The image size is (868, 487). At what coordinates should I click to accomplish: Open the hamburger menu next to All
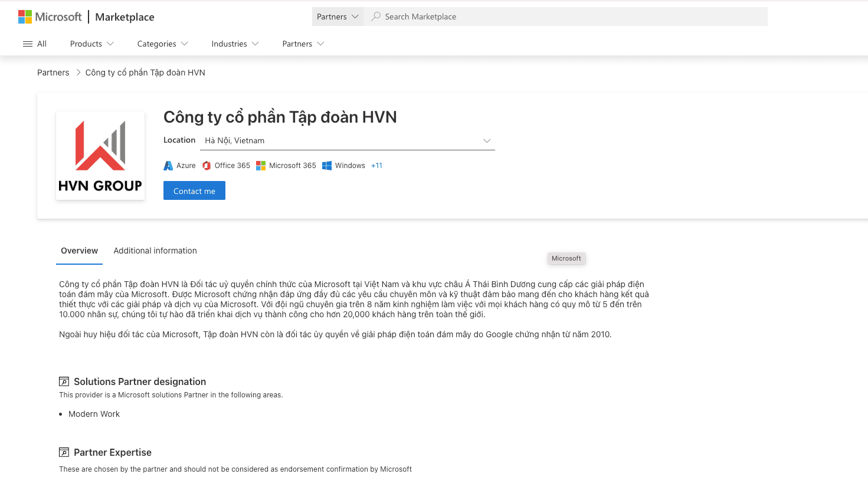point(26,43)
